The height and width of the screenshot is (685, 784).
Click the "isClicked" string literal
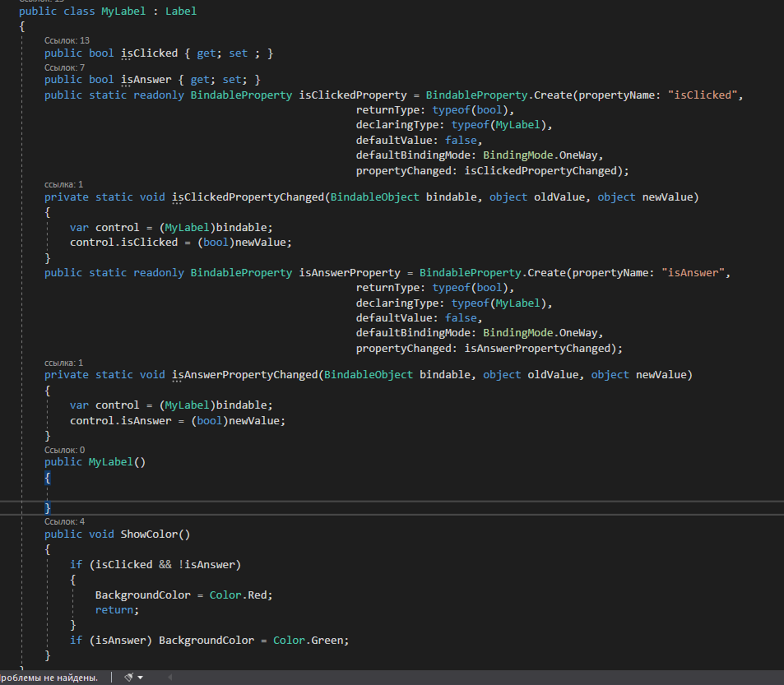coord(702,95)
